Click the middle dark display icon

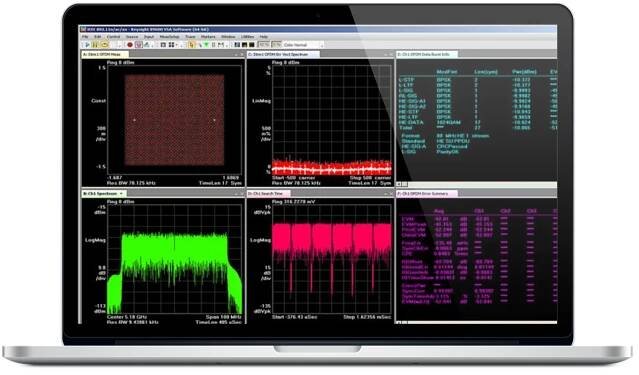coord(245,45)
